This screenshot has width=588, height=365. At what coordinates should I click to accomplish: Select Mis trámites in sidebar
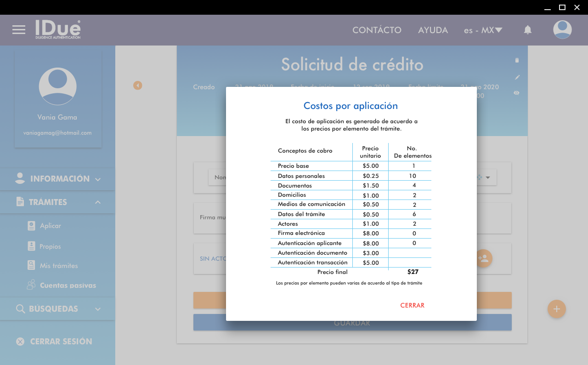(59, 266)
